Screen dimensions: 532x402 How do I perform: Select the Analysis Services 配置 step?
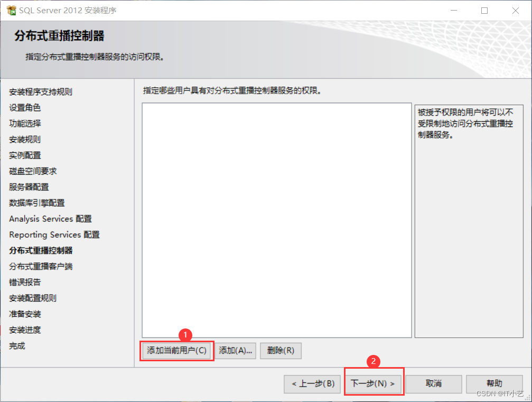click(x=51, y=219)
